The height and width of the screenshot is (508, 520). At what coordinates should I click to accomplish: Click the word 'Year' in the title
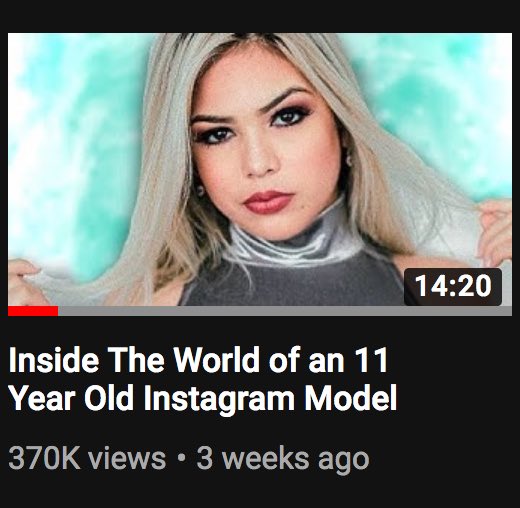pos(41,397)
